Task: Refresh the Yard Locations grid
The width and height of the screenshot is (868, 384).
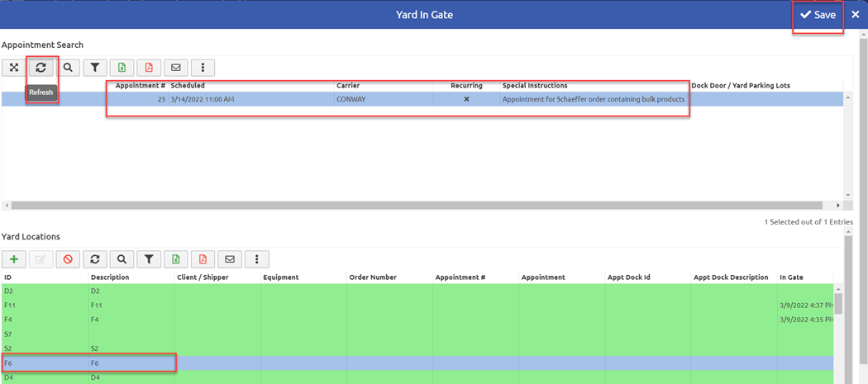Action: (95, 259)
